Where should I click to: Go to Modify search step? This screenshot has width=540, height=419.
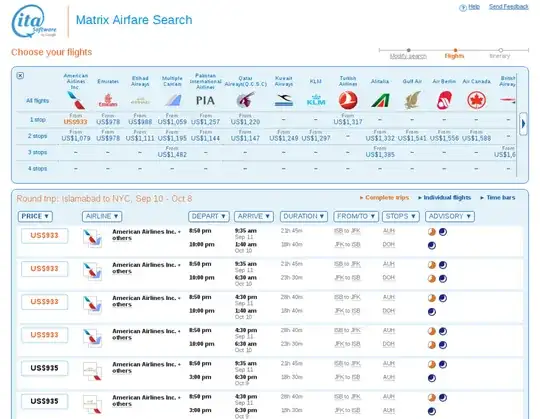pyautogui.click(x=408, y=56)
